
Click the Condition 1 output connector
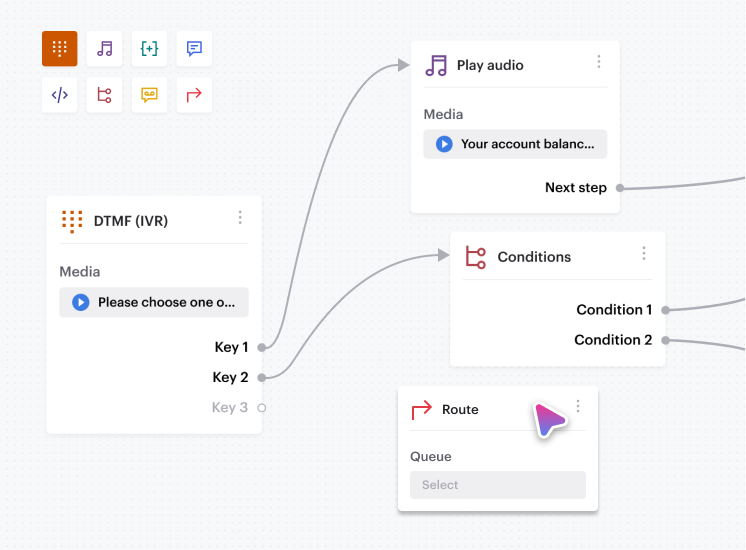pos(666,310)
